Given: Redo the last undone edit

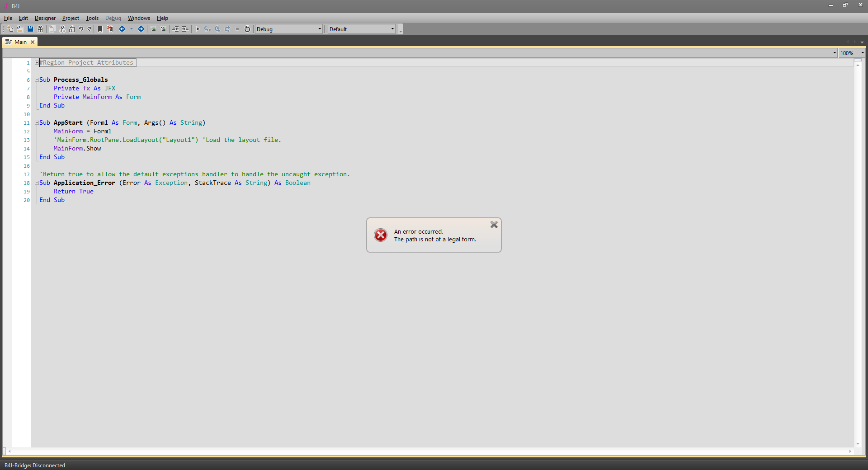Looking at the screenshot, I should (90, 29).
